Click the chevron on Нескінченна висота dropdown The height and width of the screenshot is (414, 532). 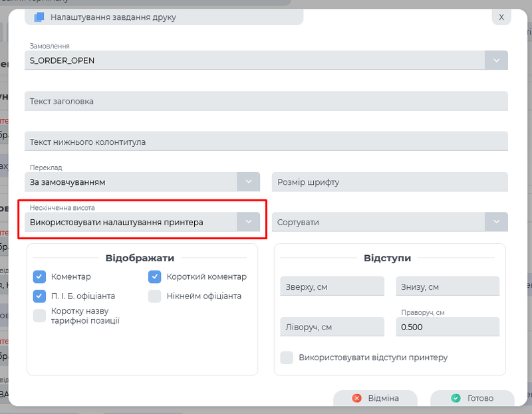(247, 221)
